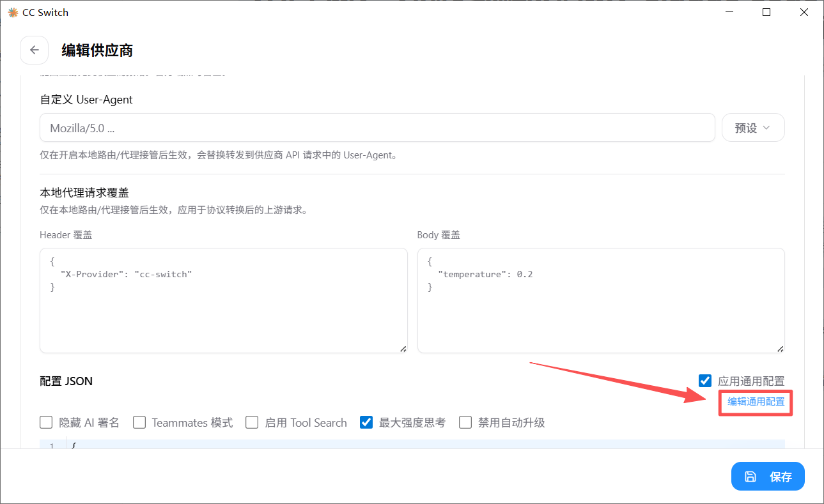Click the 应用于协议转换后的上游请求 description

(173, 210)
